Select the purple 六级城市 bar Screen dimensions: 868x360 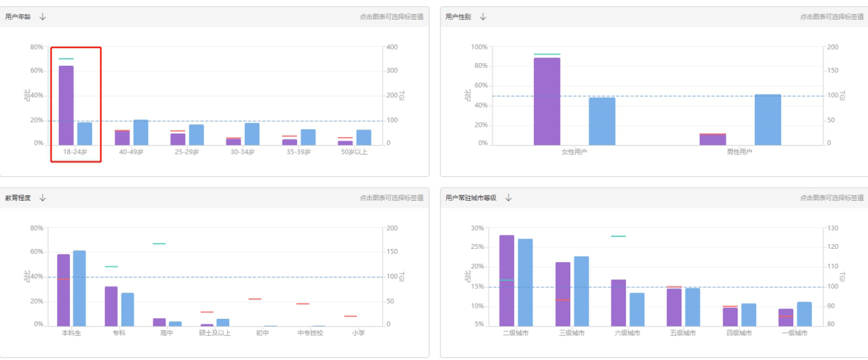point(618,302)
